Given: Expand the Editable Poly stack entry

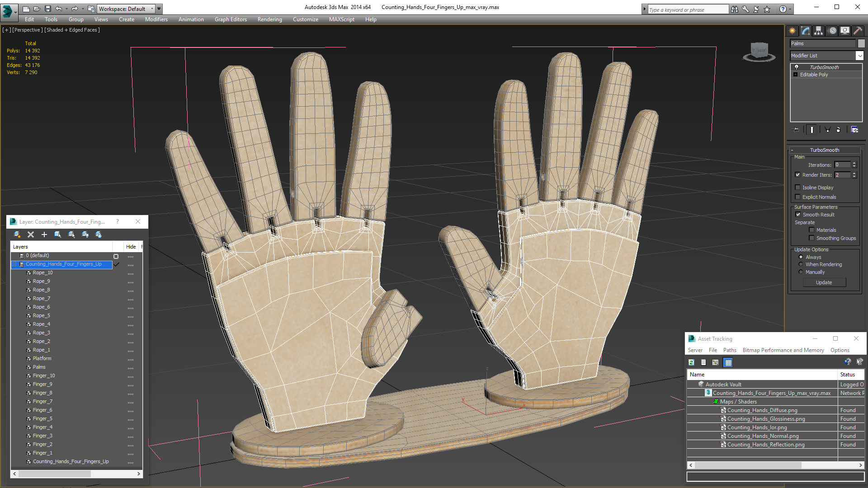Looking at the screenshot, I should pos(795,75).
